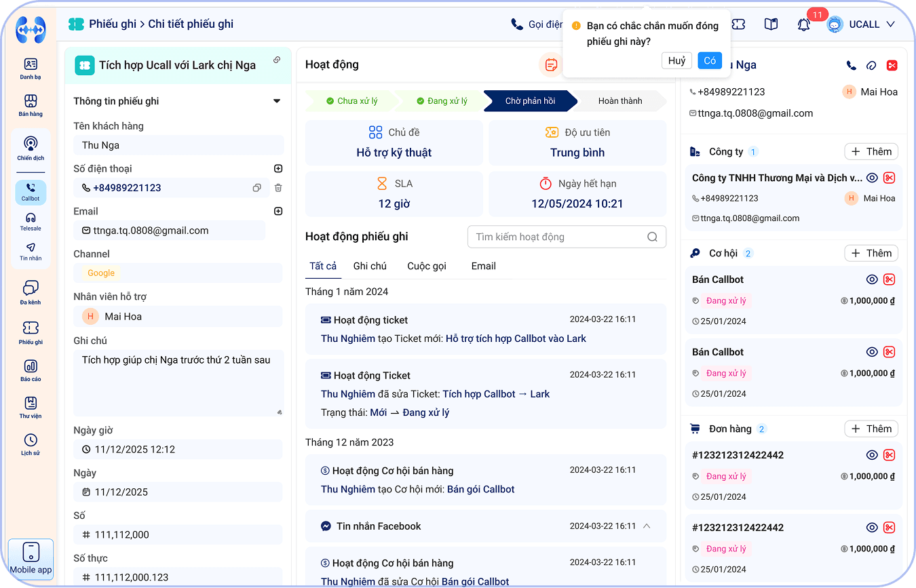Collapse the Tin nhắn Facebook activity
Viewport: 916px width, 588px height.
click(x=647, y=526)
